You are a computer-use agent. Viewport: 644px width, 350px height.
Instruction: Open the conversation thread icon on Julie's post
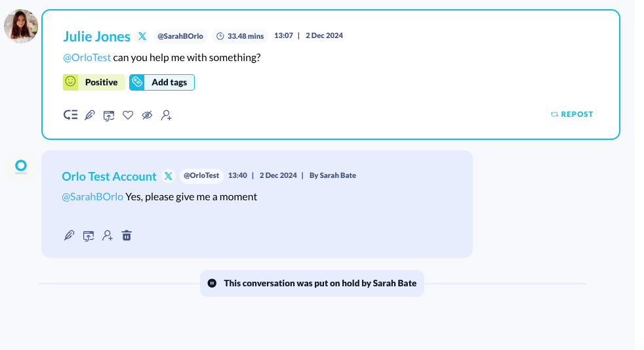(71, 115)
